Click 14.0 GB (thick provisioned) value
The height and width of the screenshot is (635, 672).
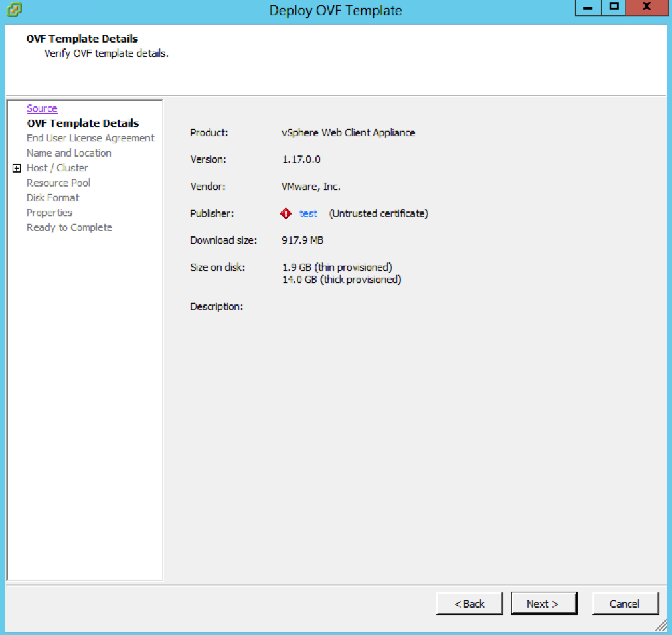(341, 280)
